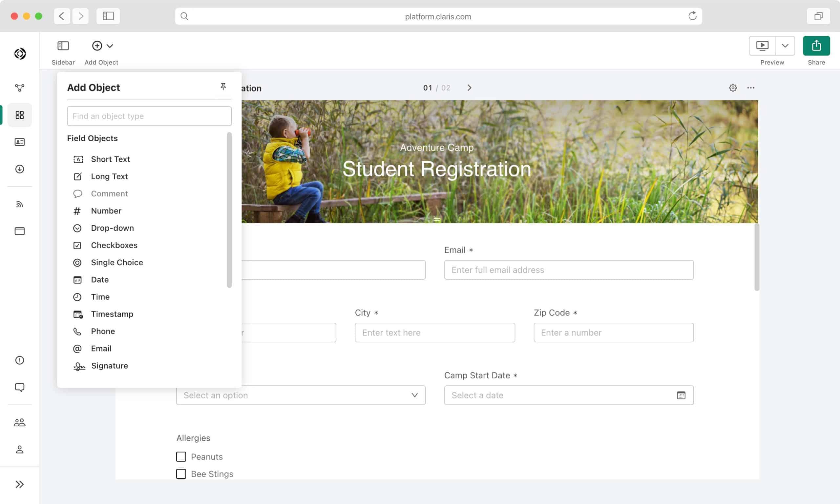Click the Find an object type field
The width and height of the screenshot is (840, 504).
(149, 116)
